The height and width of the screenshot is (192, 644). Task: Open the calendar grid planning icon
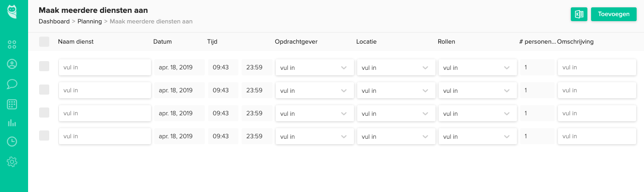12,104
